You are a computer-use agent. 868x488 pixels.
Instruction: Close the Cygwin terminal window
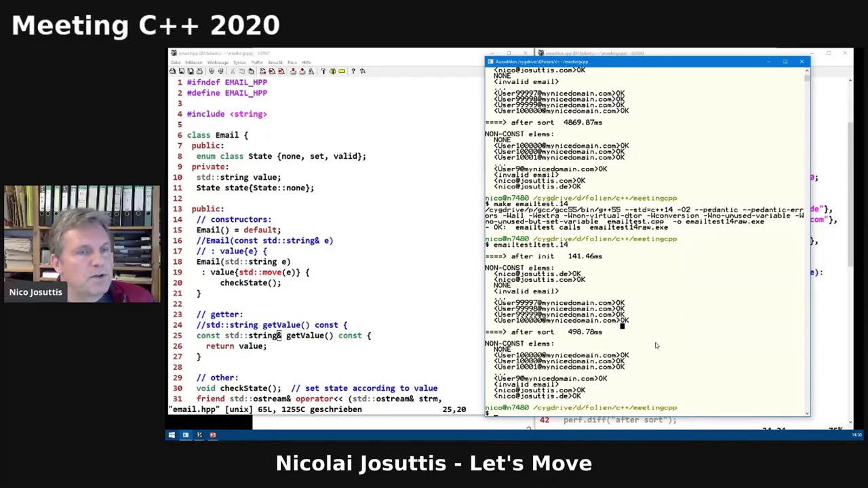pos(802,62)
